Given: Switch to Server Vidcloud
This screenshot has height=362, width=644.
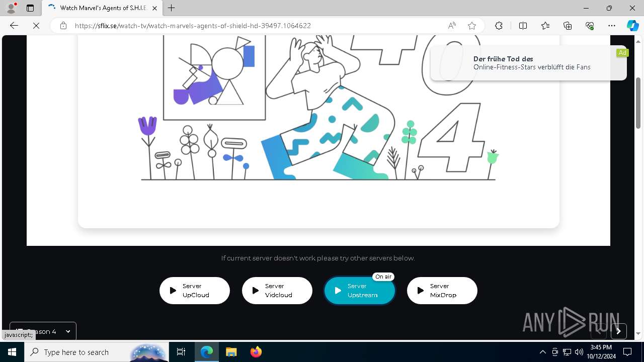Looking at the screenshot, I should tap(277, 291).
